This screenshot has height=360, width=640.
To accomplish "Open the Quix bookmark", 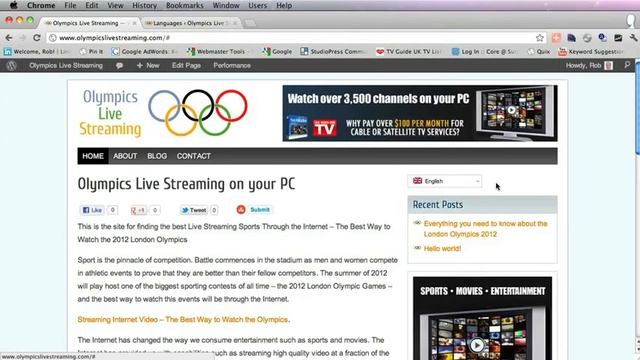I will pyautogui.click(x=539, y=51).
